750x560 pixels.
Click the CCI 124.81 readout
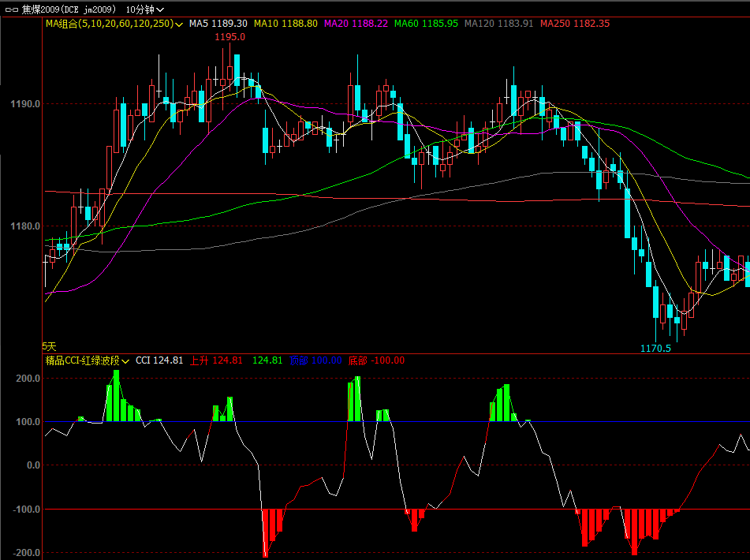point(159,360)
